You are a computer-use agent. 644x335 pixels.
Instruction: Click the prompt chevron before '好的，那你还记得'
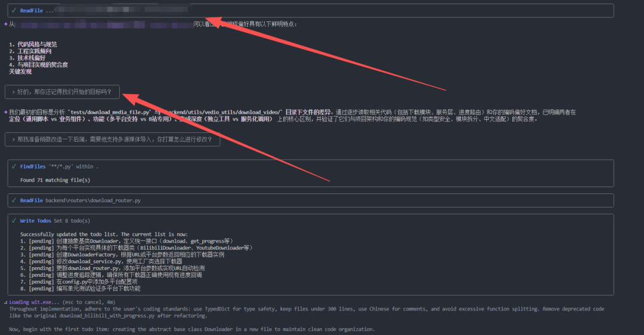14,92
